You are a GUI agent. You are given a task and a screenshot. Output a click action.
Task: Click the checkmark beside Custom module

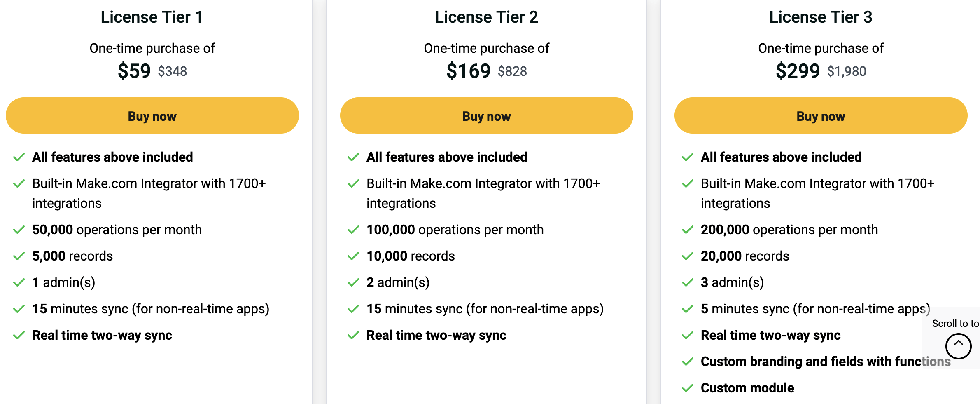[688, 388]
